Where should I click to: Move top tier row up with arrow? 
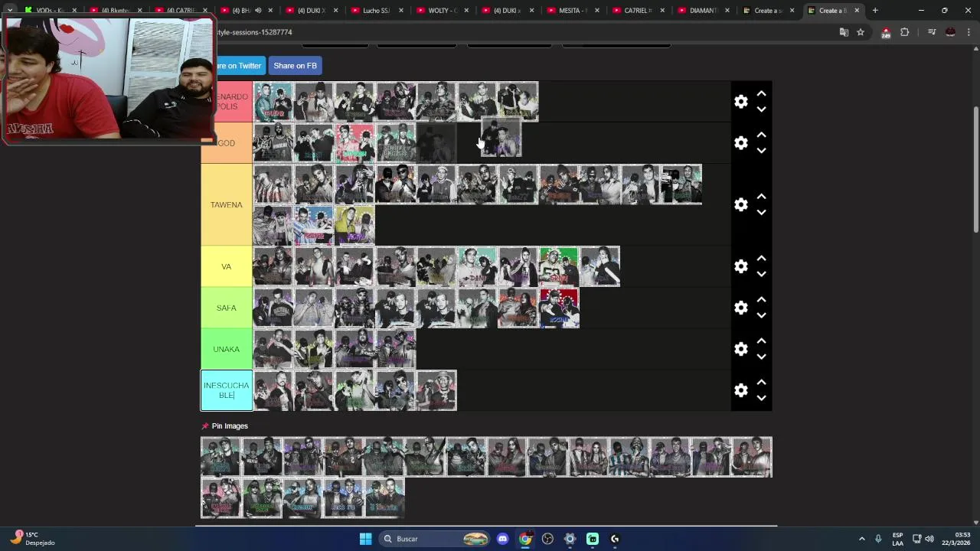pos(762,93)
